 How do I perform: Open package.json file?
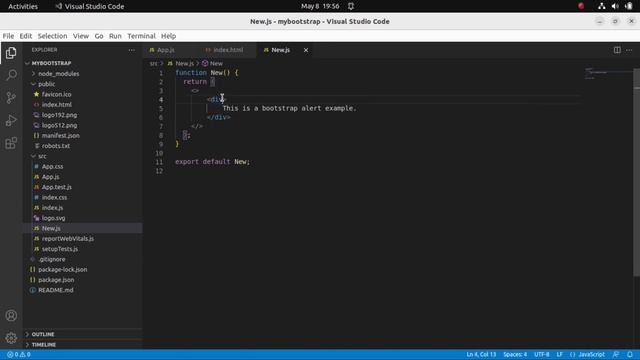click(56, 280)
